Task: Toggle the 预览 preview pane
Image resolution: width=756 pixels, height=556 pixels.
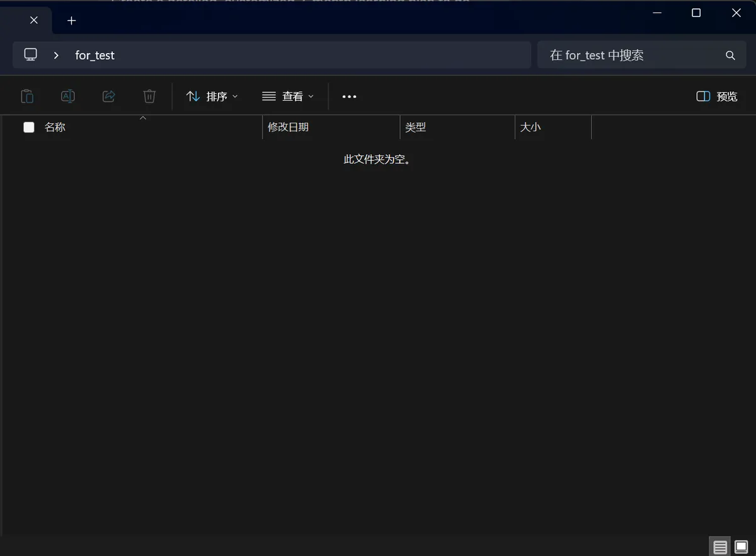Action: (716, 96)
